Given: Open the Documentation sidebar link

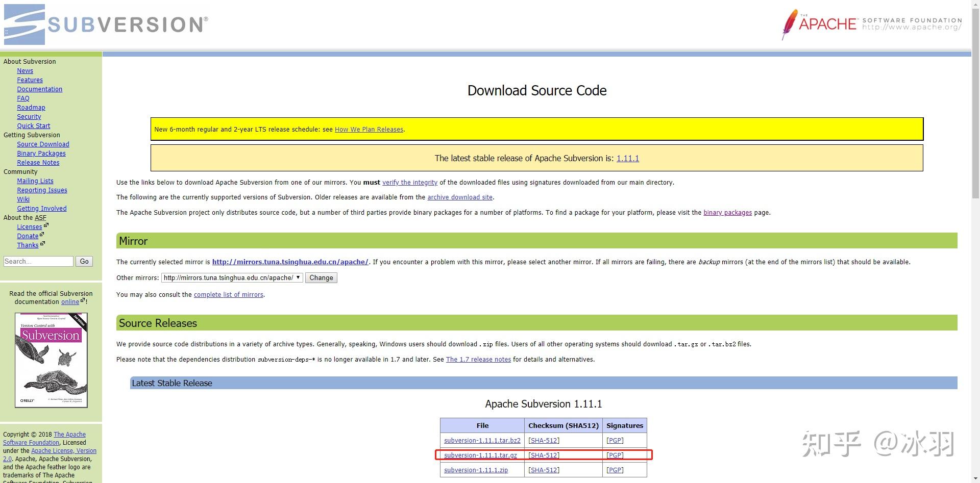Looking at the screenshot, I should [39, 89].
